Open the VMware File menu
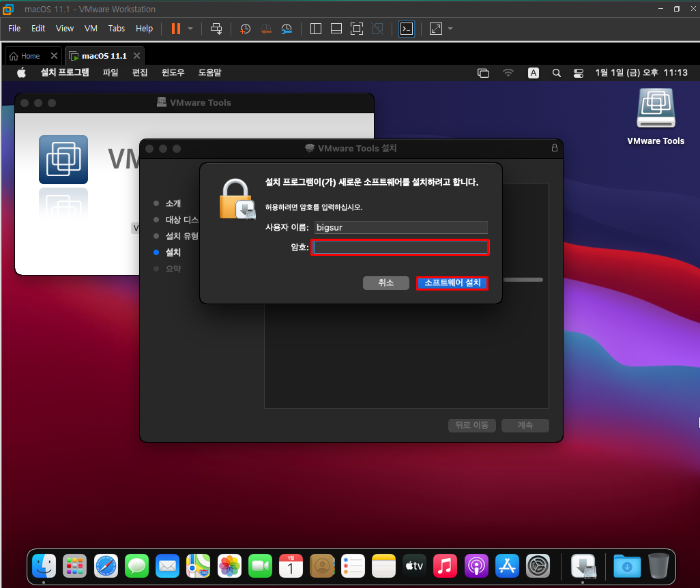 pos(14,29)
